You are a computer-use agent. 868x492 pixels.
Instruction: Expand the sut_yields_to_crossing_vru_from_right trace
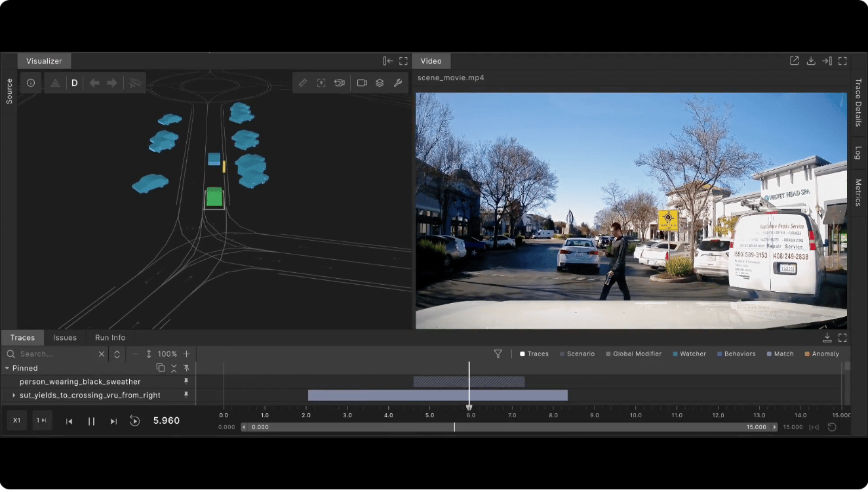(x=14, y=396)
